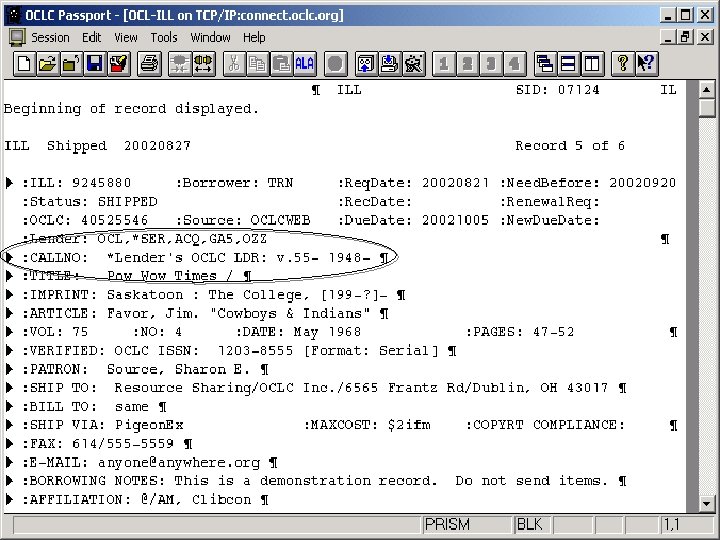The height and width of the screenshot is (540, 720).
Task: Open the Edit menu
Action: (91, 38)
